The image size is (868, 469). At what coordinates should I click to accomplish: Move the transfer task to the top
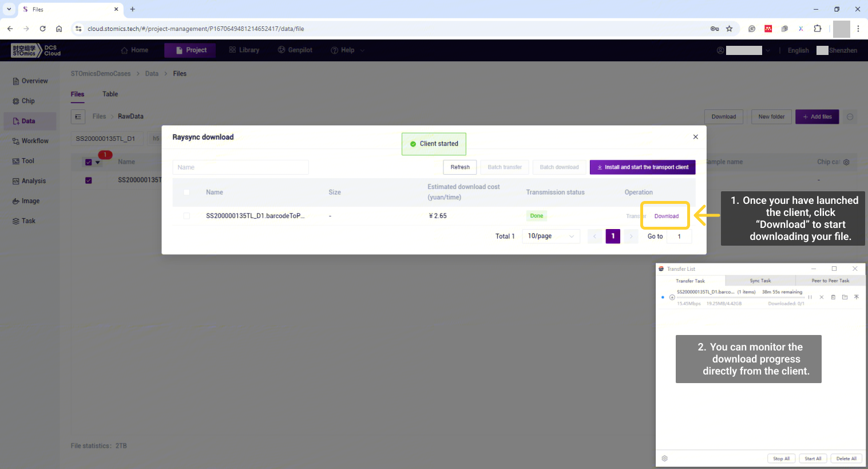[x=857, y=297]
